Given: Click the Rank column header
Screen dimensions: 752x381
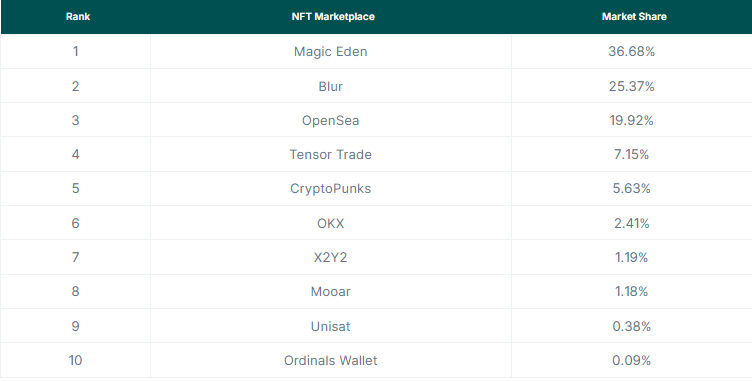Looking at the screenshot, I should pos(78,17).
